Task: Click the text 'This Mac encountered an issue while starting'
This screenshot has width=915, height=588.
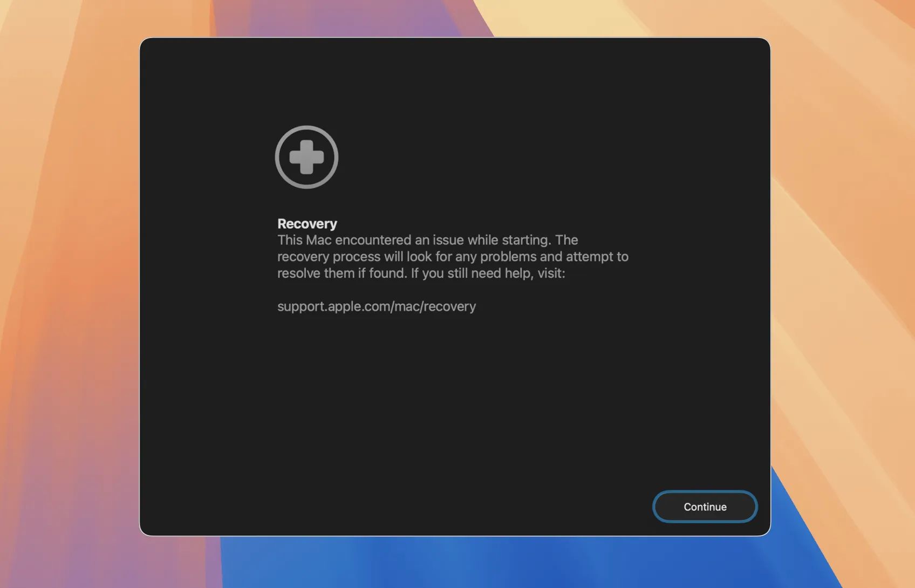Action: click(413, 240)
